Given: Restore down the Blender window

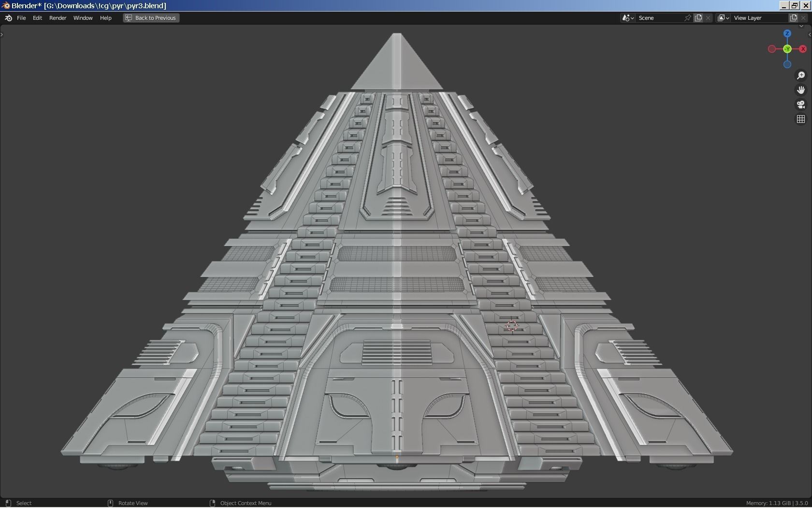Looking at the screenshot, I should click(x=795, y=6).
